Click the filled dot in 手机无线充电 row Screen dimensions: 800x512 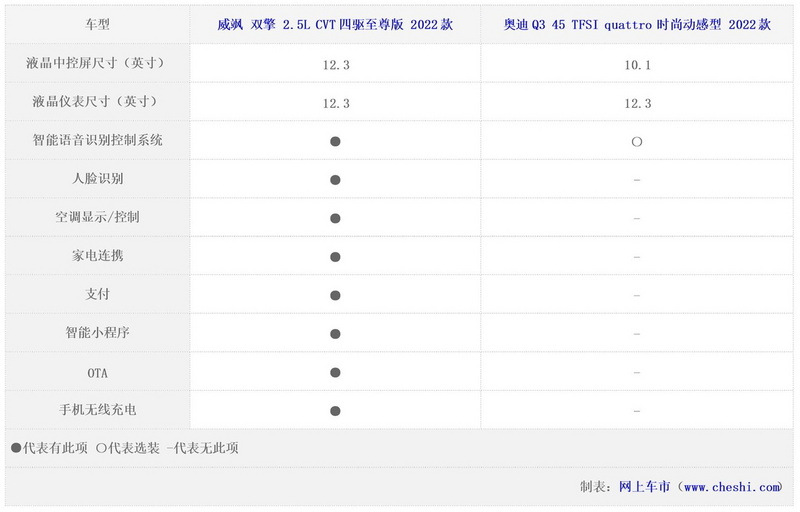(335, 411)
